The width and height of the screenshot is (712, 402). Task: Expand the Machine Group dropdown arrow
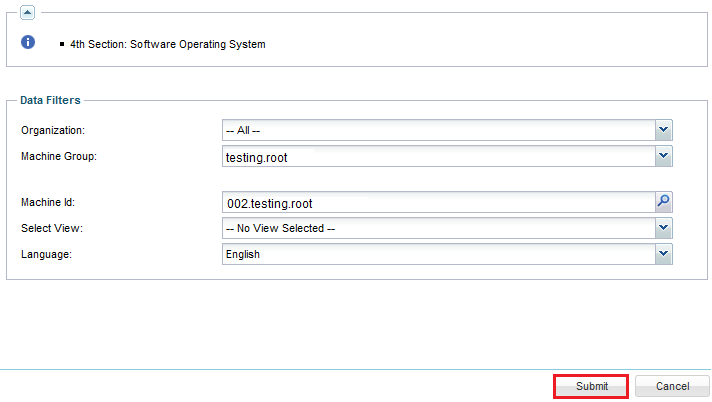tap(663, 156)
